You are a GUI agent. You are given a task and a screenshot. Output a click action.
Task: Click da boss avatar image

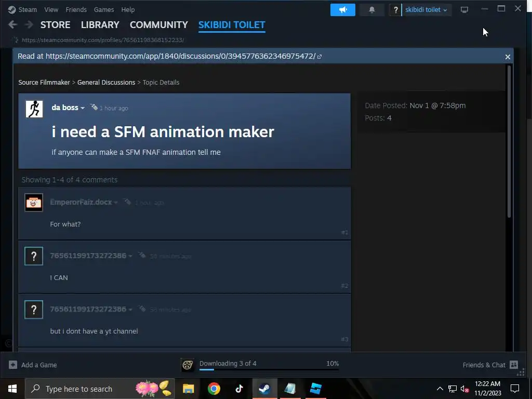point(34,109)
